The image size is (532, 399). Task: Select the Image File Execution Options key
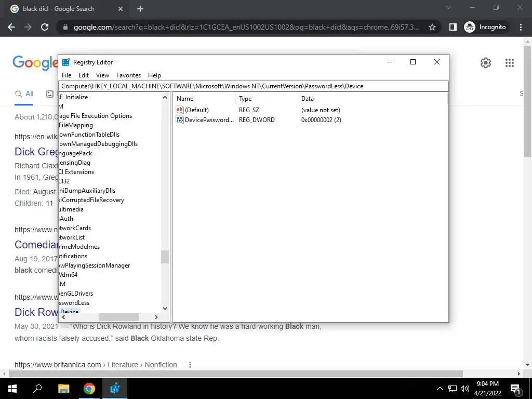pyautogui.click(x=96, y=116)
